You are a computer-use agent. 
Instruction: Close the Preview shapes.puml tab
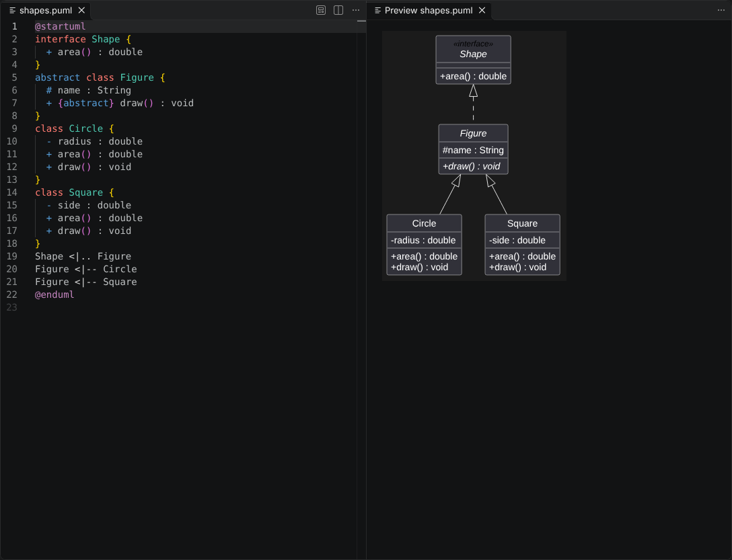(x=482, y=10)
